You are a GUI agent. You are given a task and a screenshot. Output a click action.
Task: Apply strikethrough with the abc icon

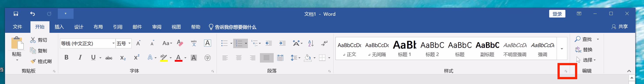109,58
